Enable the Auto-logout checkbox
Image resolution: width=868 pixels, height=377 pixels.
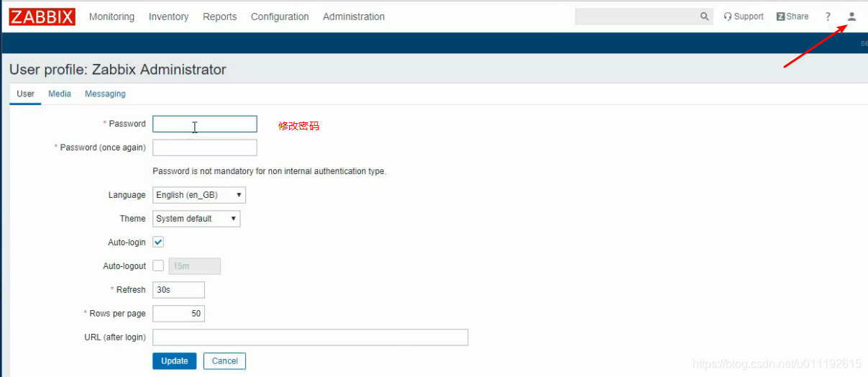point(158,266)
